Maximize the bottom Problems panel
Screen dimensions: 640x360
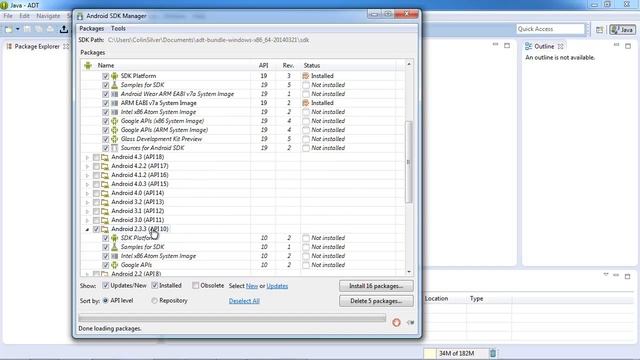[627, 276]
